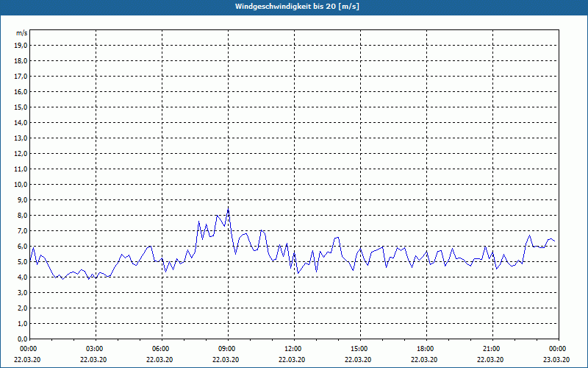This screenshot has width=588, height=368.
Task: Click the blue wind line's highest peak
Action: (228, 208)
